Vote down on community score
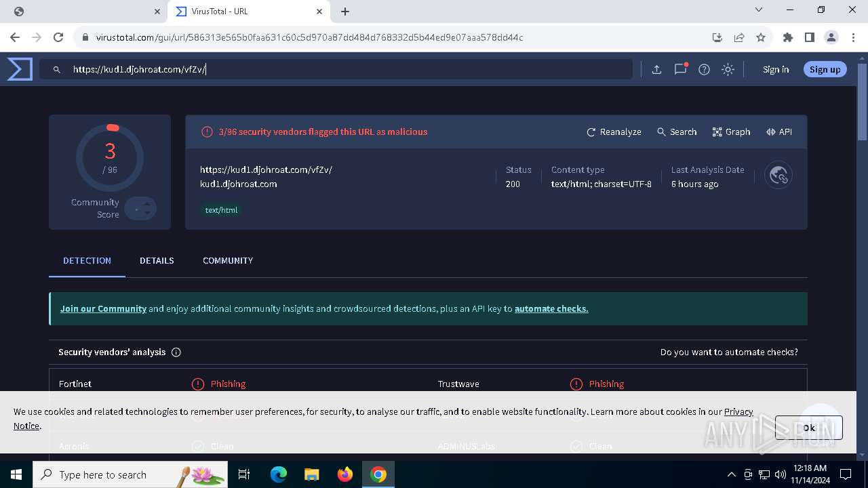Screen dimensions: 868x488 (147, 213)
